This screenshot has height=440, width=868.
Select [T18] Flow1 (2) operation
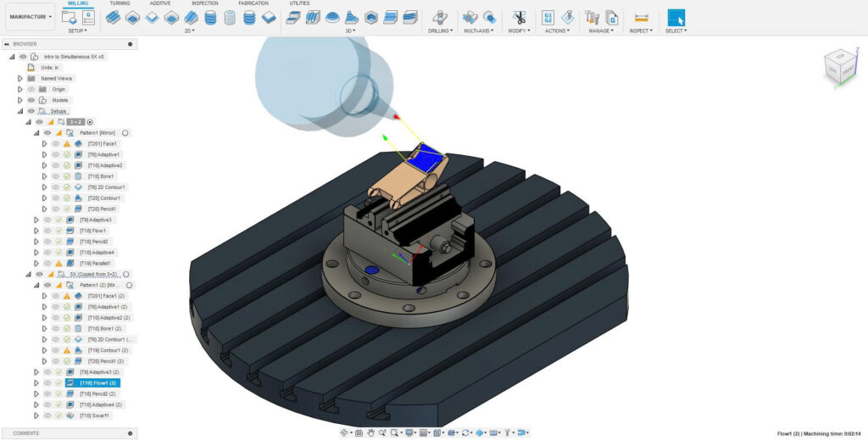click(92, 382)
